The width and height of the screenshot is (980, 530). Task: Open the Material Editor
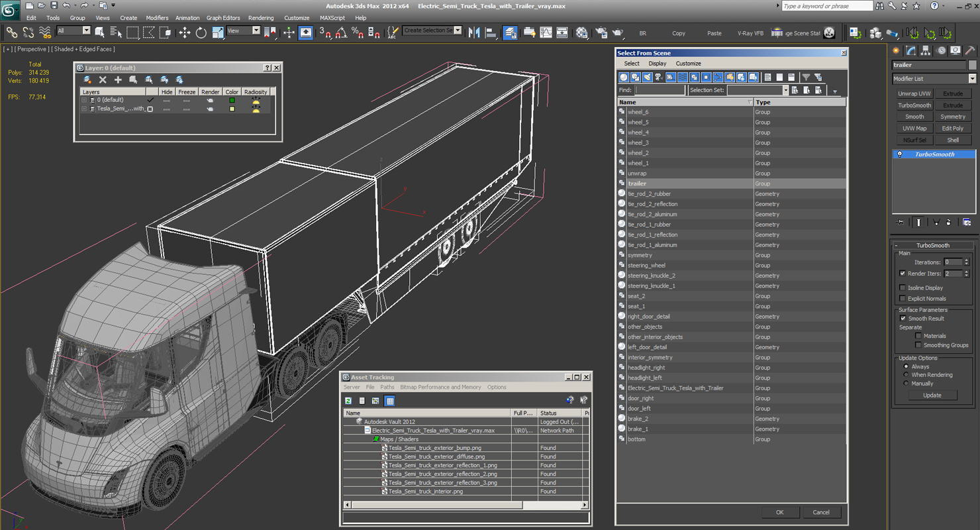tap(581, 32)
